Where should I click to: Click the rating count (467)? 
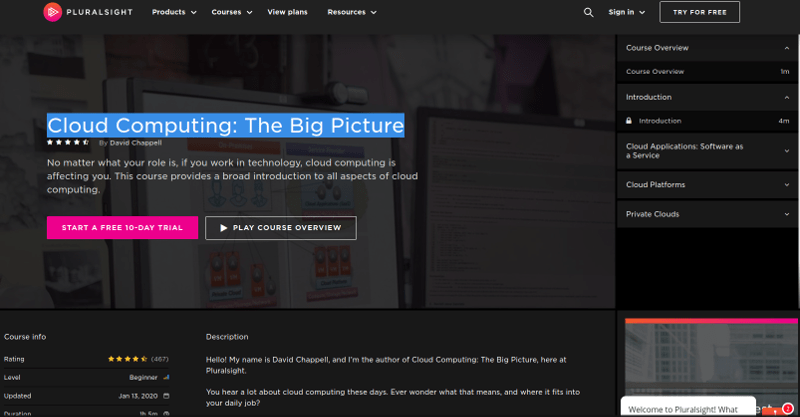pyautogui.click(x=160, y=359)
